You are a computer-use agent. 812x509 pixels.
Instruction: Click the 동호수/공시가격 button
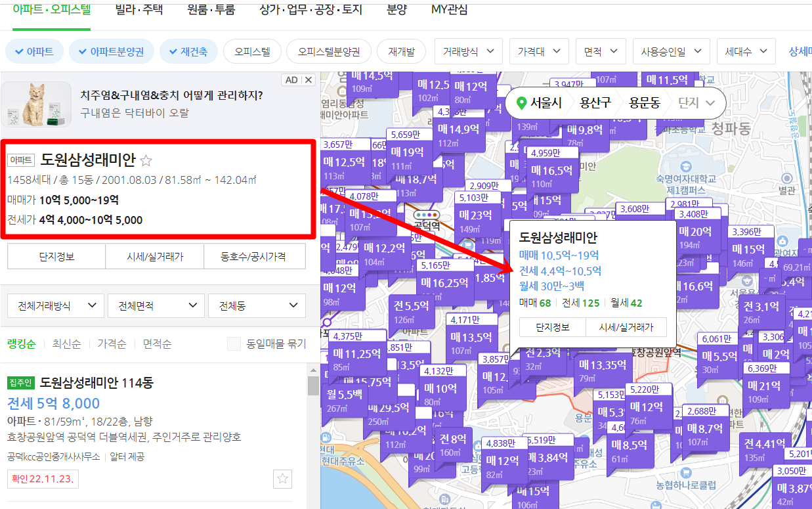point(253,256)
